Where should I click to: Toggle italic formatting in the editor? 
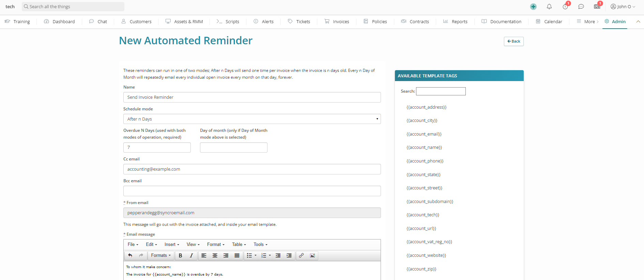(x=191, y=255)
